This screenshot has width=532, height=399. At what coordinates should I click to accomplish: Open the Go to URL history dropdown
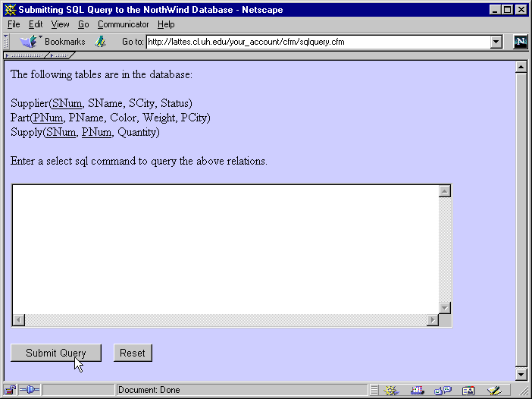pyautogui.click(x=496, y=42)
